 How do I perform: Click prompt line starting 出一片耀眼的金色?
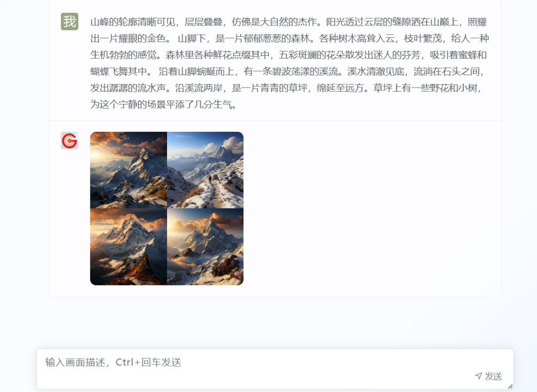(x=290, y=38)
